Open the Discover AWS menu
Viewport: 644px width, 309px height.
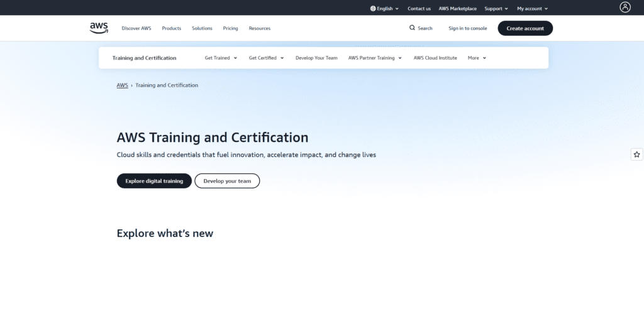[136, 28]
